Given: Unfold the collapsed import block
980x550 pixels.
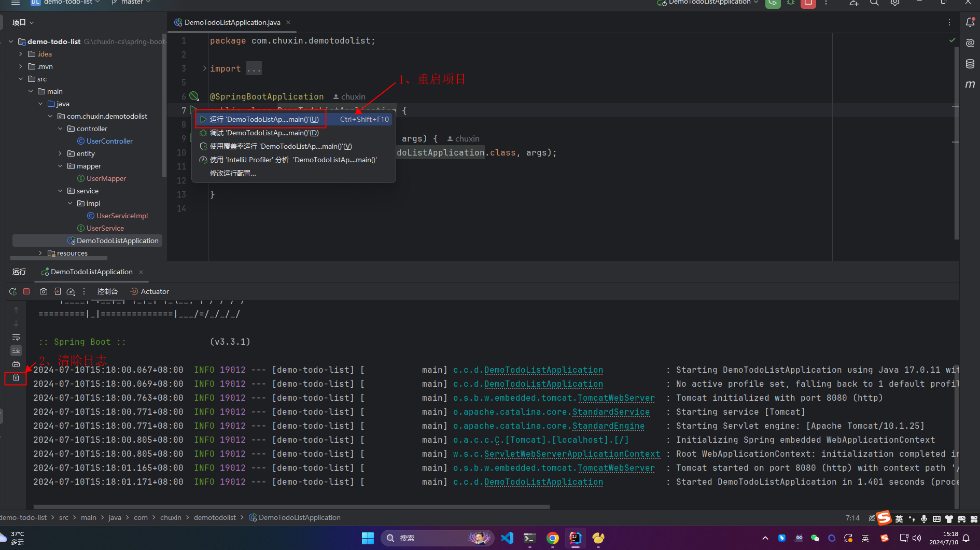Looking at the screenshot, I should tap(204, 68).
